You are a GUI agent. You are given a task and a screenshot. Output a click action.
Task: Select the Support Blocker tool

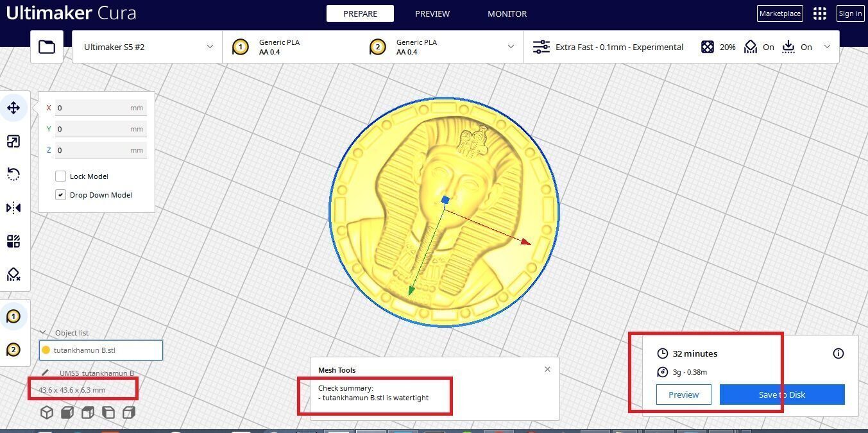13,275
